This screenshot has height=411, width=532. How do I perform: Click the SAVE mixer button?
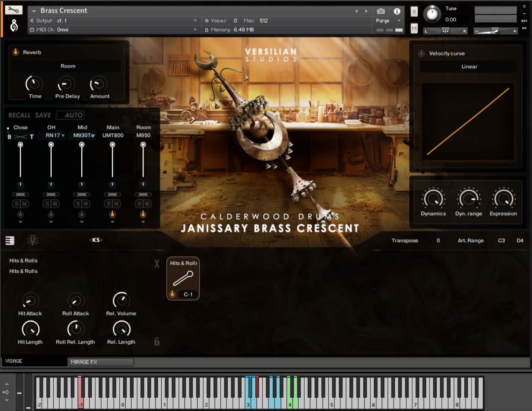pyautogui.click(x=43, y=115)
